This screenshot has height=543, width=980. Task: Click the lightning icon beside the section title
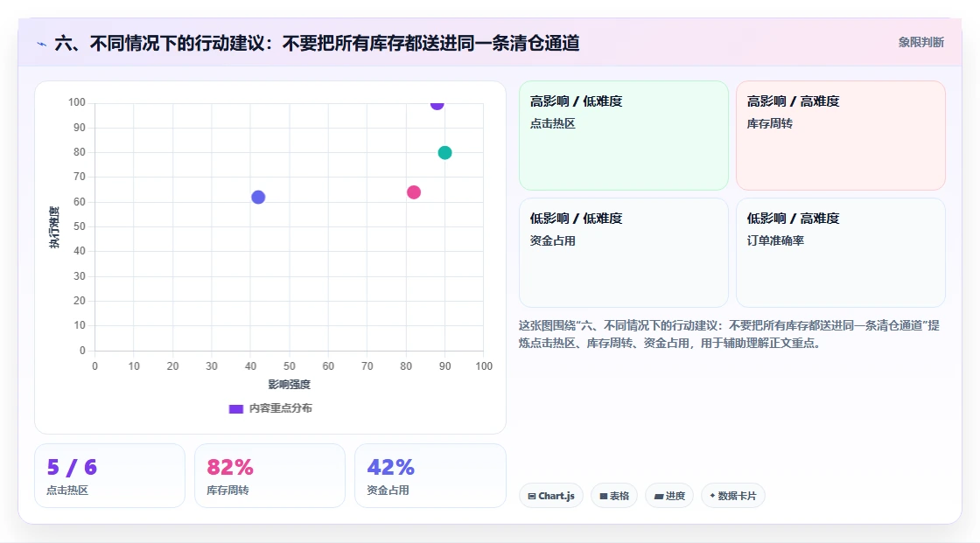[41, 44]
